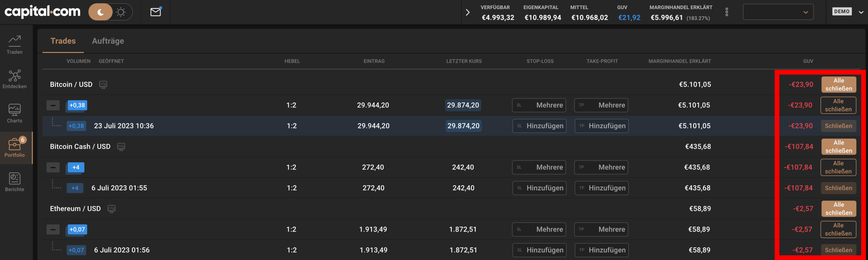Click the +0,07 volume badge in Ethereum group row
This screenshot has width=868, height=260.
pos(77,230)
